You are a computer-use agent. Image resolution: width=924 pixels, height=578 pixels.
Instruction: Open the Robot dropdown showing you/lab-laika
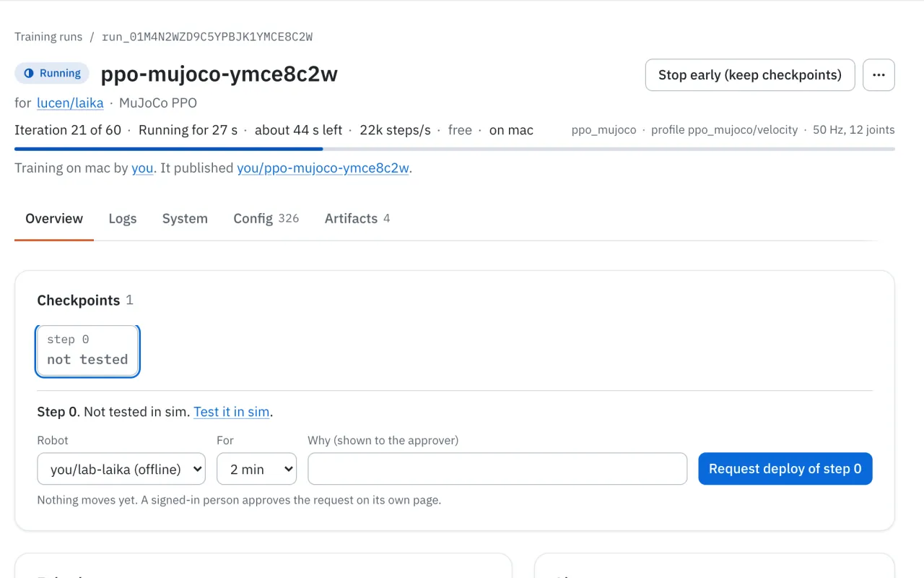point(121,469)
